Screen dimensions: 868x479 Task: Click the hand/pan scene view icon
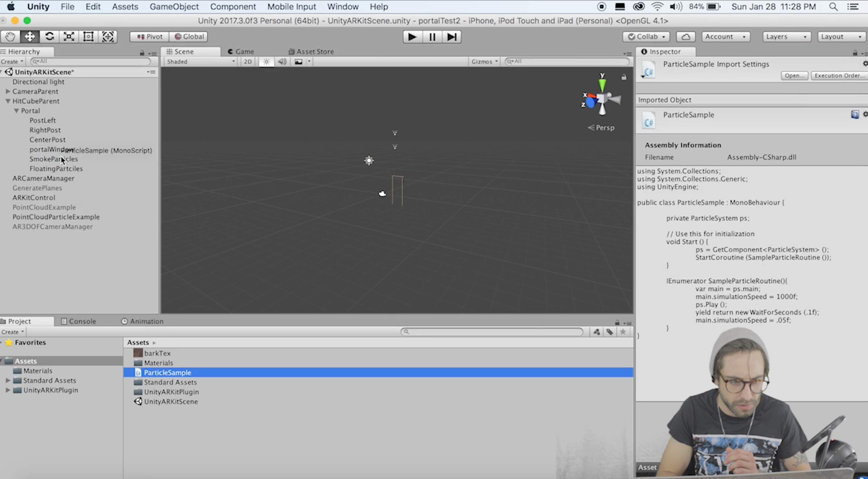(10, 37)
